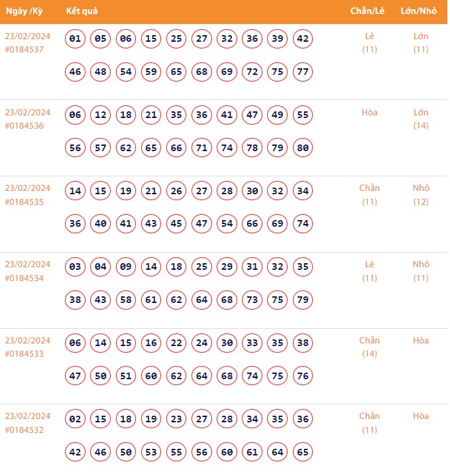Select ball 03 in draw #0184534
This screenshot has width=450, height=476.
coord(76,267)
